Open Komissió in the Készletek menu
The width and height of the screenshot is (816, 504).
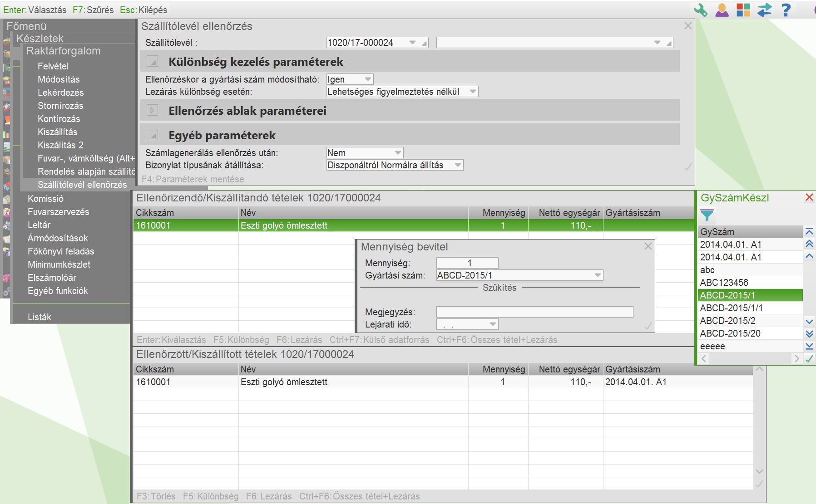tap(45, 199)
